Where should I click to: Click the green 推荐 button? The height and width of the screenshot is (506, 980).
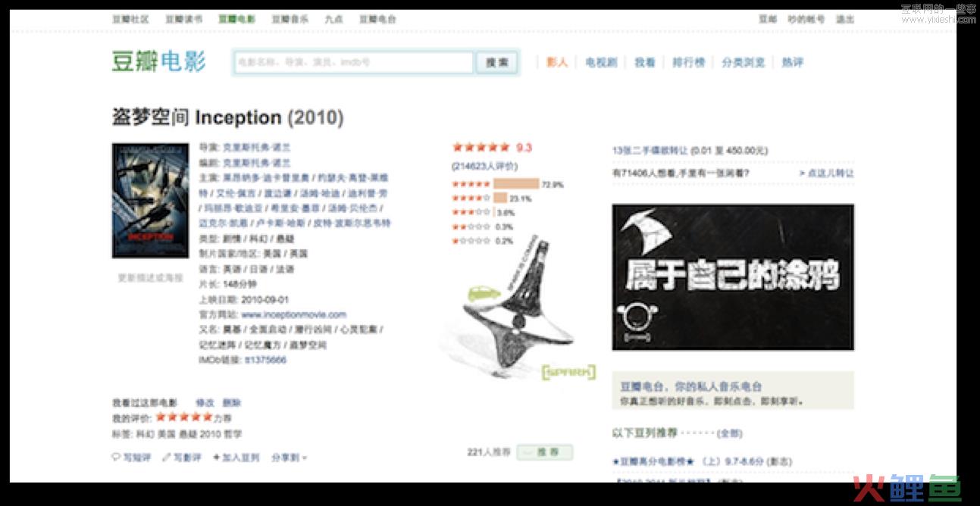pyautogui.click(x=545, y=452)
